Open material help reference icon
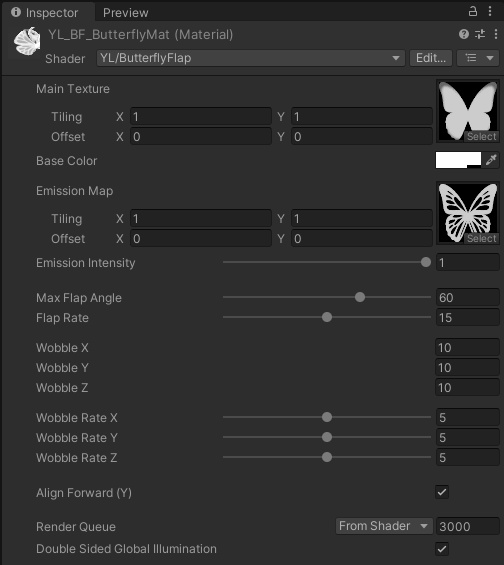The image size is (504, 565). point(464,34)
